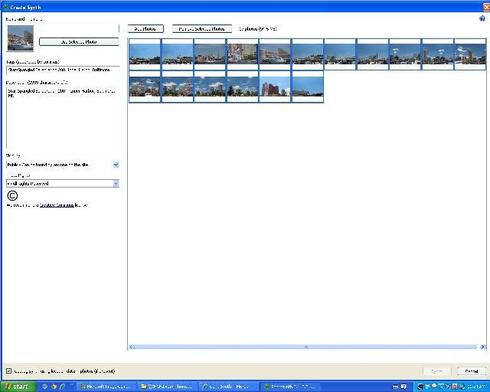Click the Internet Explorer quick launch icon
490x392 pixels.
(62, 387)
